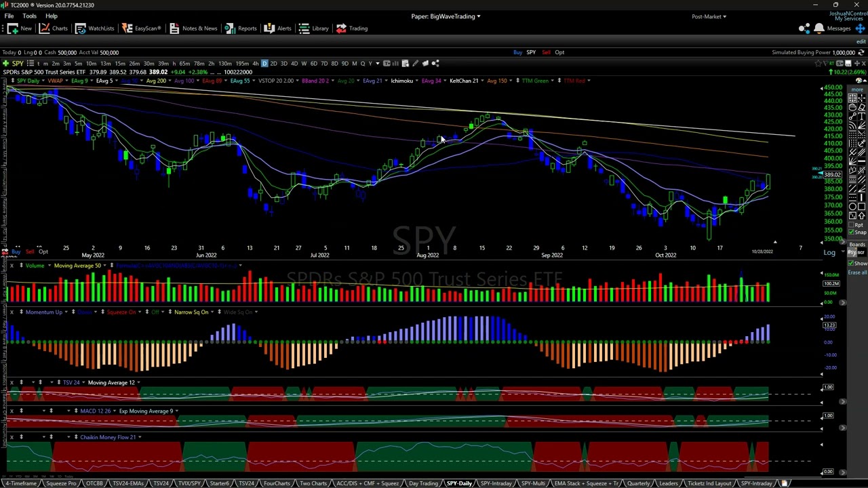Open Messages in the top bar
This screenshot has width=868, height=488.
click(x=839, y=28)
